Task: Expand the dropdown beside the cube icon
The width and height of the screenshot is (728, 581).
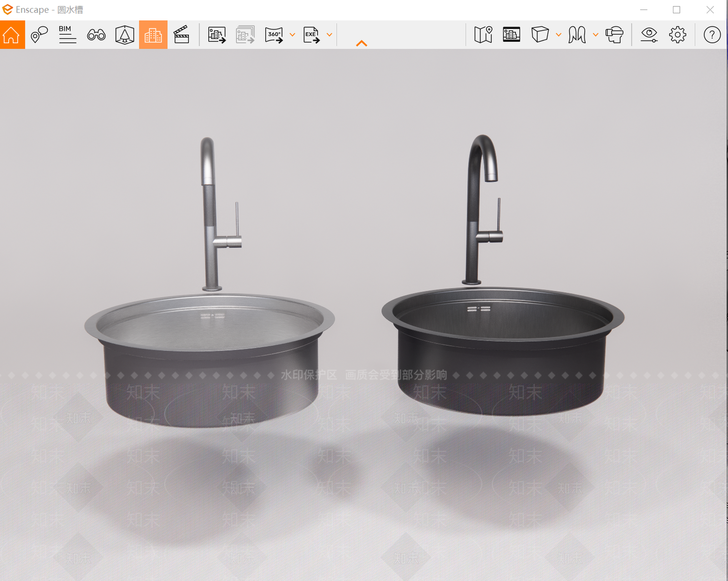Action: pyautogui.click(x=559, y=35)
